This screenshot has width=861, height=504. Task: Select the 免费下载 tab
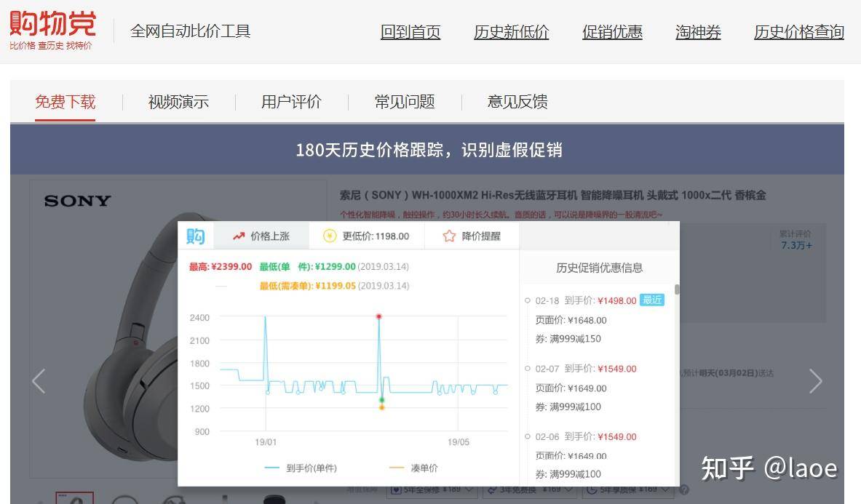coord(66,102)
